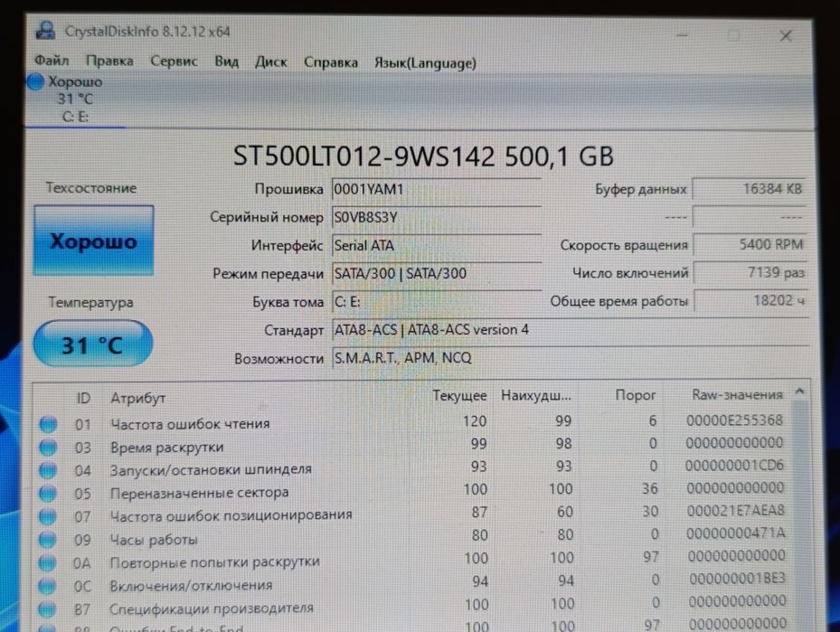
Task: Click the buffer size value 16384 KB
Action: [750, 189]
